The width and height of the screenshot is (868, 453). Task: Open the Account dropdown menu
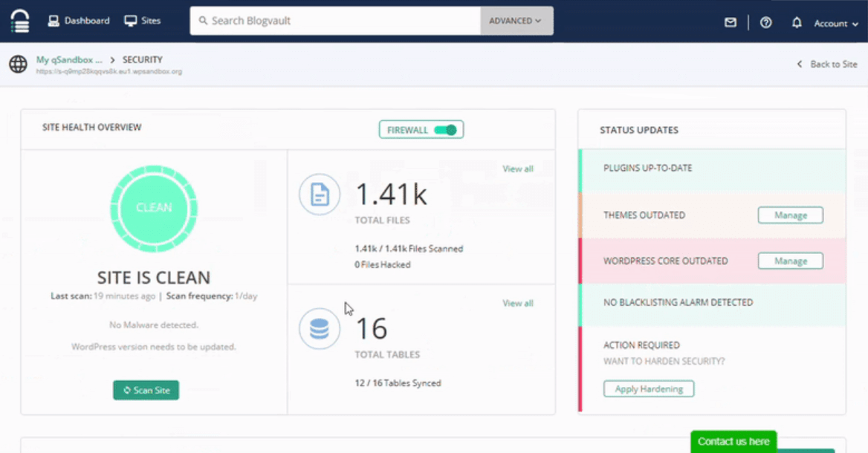835,24
